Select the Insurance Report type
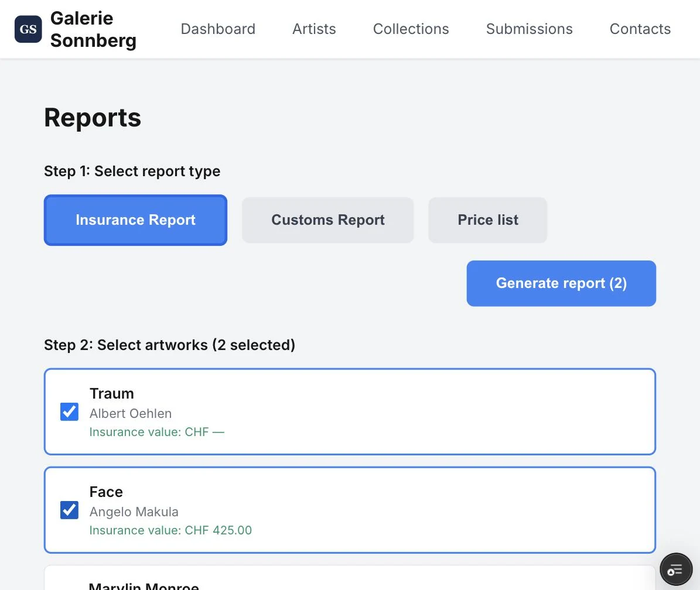Image resolution: width=700 pixels, height=590 pixels. (x=135, y=220)
